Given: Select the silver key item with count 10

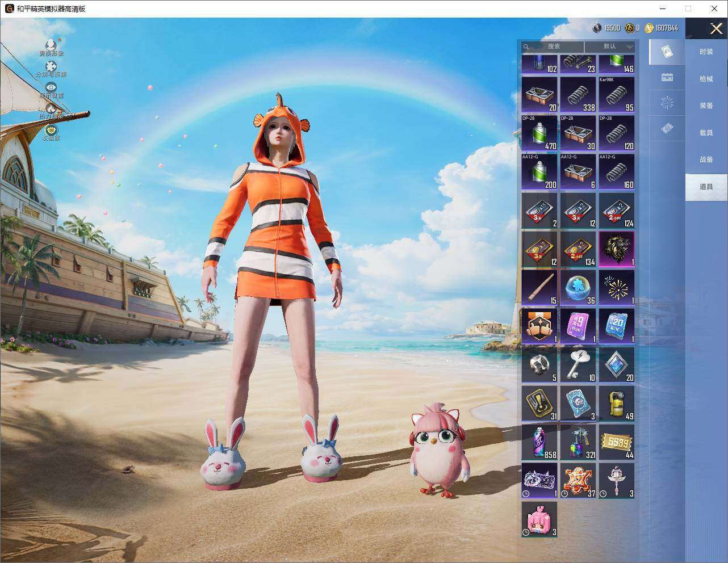Looking at the screenshot, I should [578, 364].
